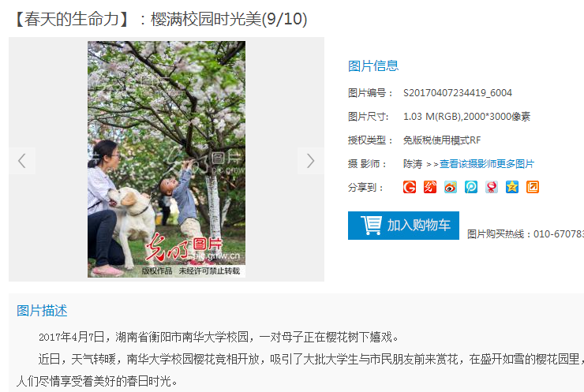This screenshot has height=392, width=584.
Task: Click the 2017年4月7日 description paragraph
Action: [x=219, y=338]
